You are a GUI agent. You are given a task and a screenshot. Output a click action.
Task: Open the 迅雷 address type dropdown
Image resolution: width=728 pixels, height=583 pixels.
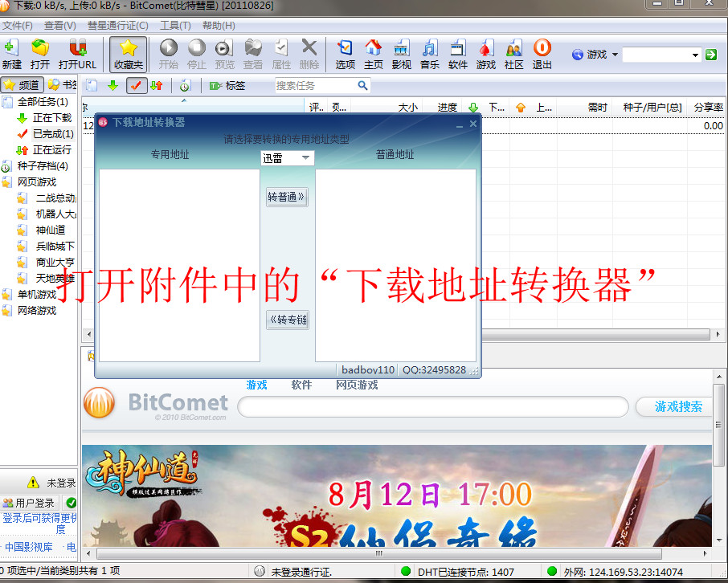click(288, 158)
